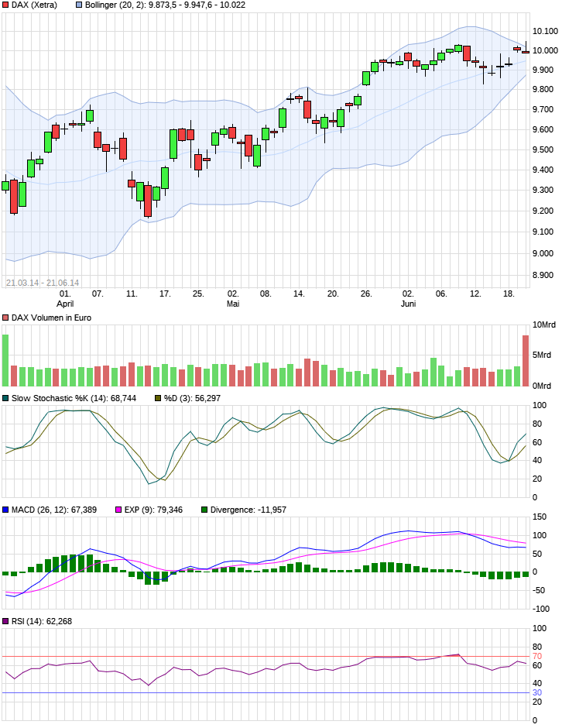Image resolution: width=562 pixels, height=728 pixels.
Task: Click the 02. Mai axis label
Action: click(233, 298)
